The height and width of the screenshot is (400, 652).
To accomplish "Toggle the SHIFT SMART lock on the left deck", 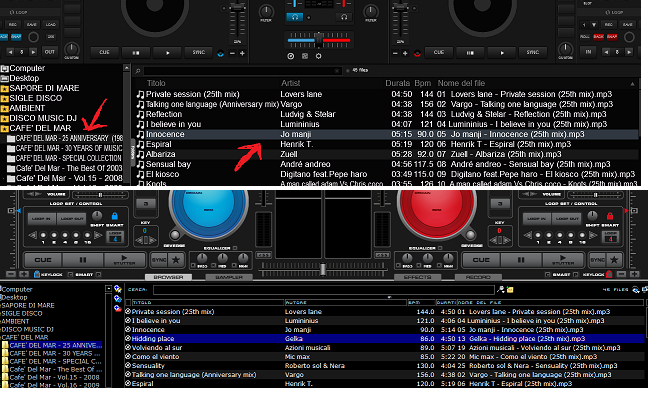I will coord(115,217).
